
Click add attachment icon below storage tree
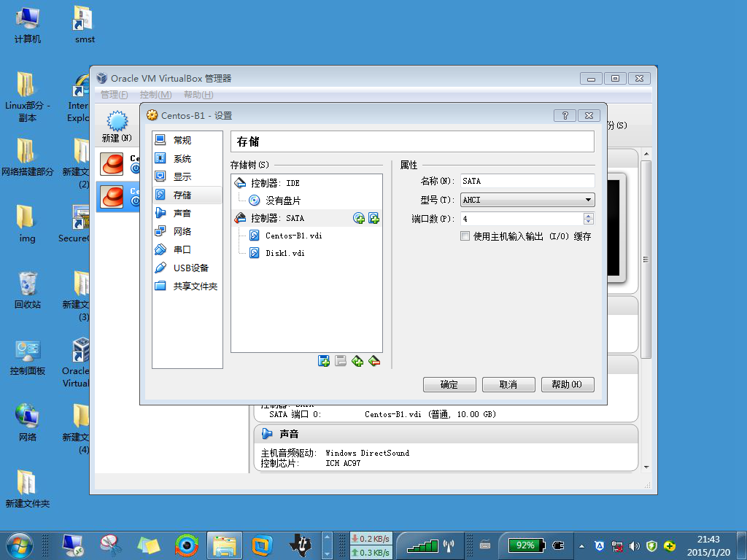click(357, 361)
